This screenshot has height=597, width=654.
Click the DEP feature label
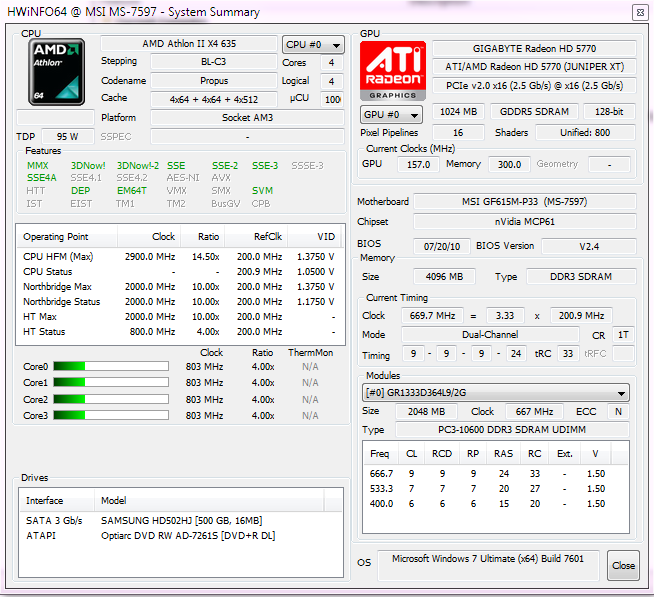pos(80,191)
